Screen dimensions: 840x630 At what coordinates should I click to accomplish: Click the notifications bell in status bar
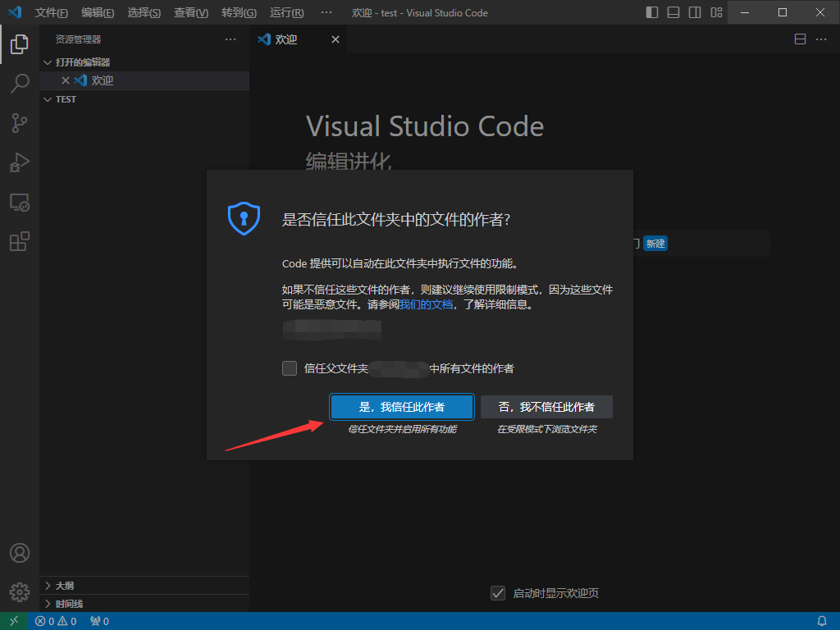(822, 621)
